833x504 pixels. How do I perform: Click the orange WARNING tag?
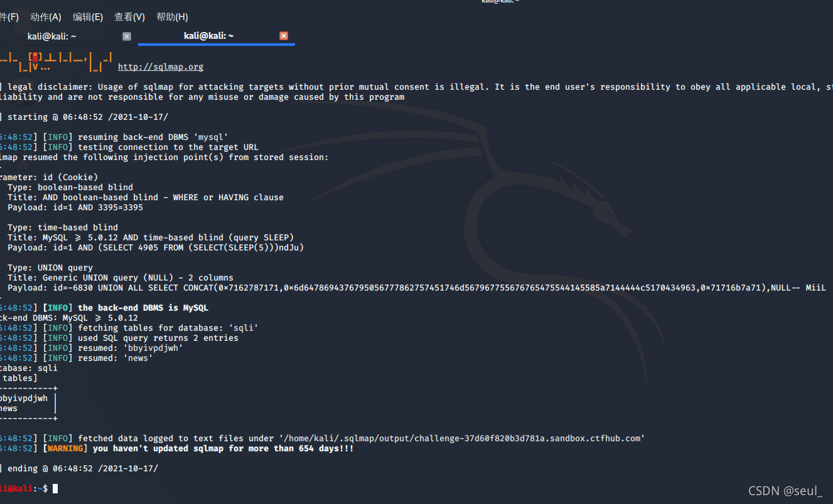(65, 448)
